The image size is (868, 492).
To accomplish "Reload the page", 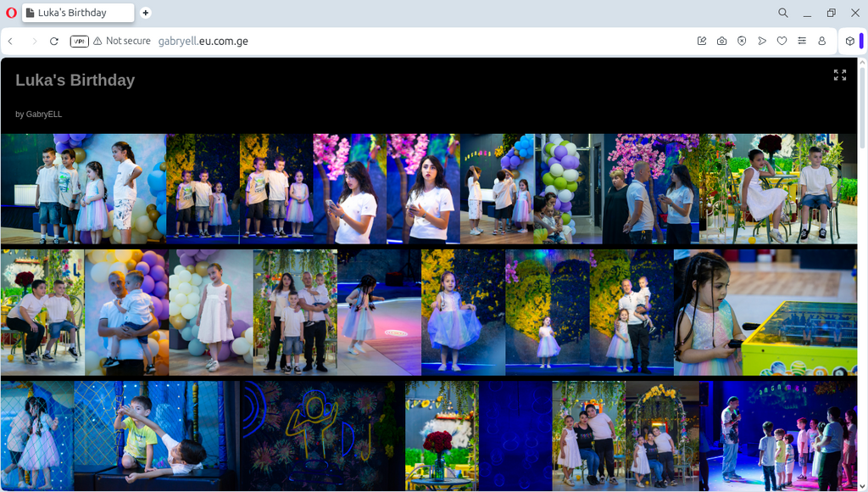I will 54,41.
